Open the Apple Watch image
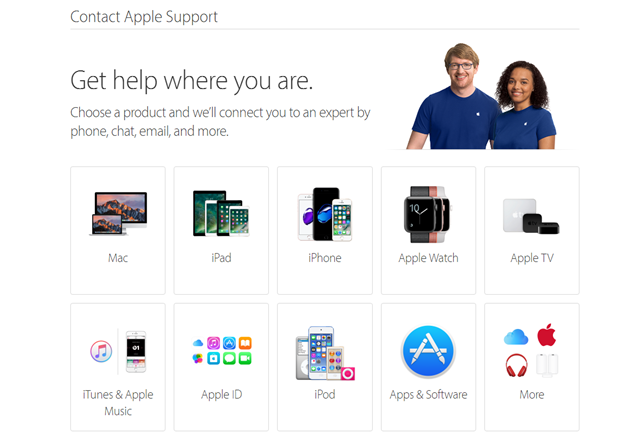 click(427, 215)
